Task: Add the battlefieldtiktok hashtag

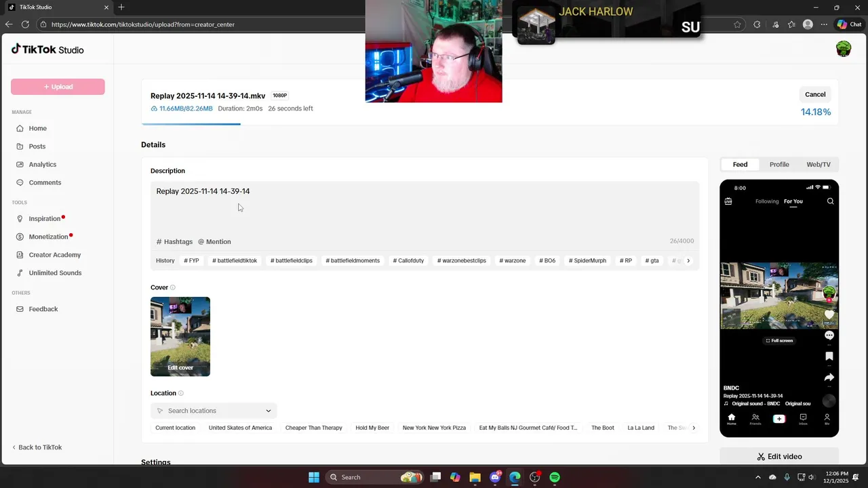Action: click(235, 261)
